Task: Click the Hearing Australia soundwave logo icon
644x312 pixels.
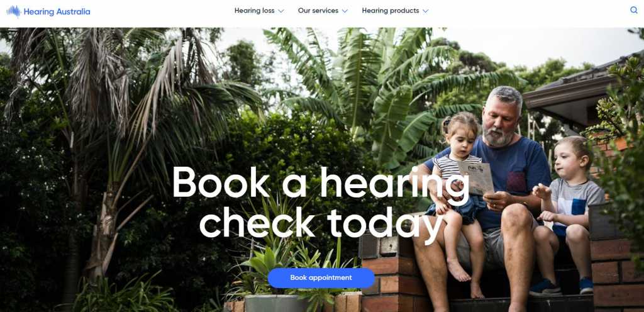Action: [x=14, y=11]
